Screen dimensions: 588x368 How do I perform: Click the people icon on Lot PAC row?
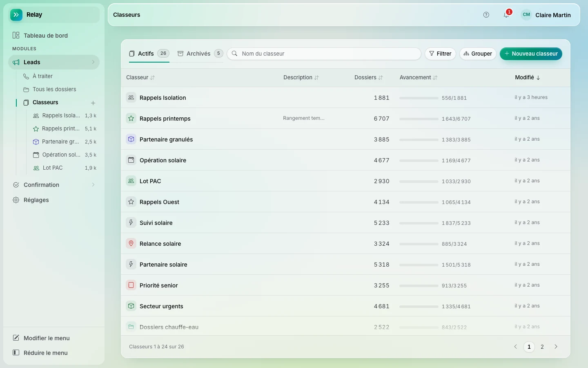(131, 181)
